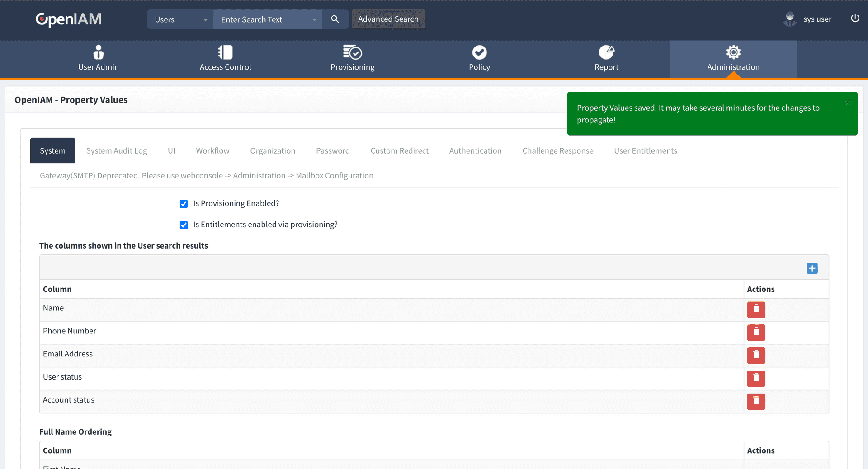868x469 pixels.
Task: Expand the search text suggestions dropdown
Action: 314,19
